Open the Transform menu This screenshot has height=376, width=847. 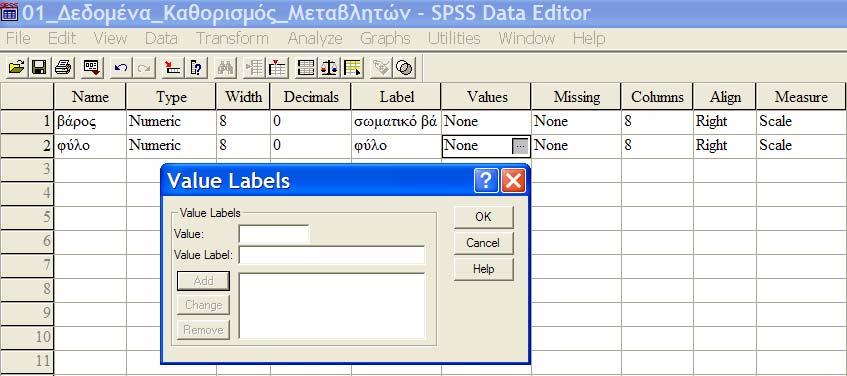232,38
